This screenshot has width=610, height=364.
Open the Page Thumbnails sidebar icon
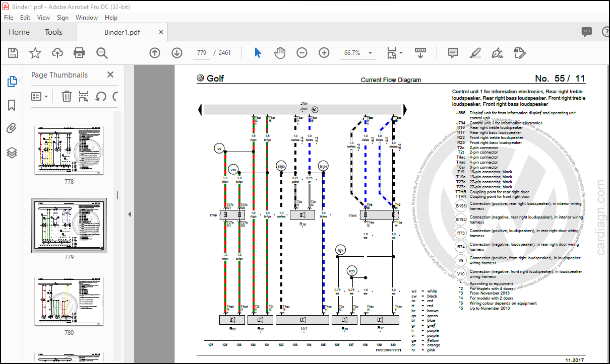tap(12, 82)
